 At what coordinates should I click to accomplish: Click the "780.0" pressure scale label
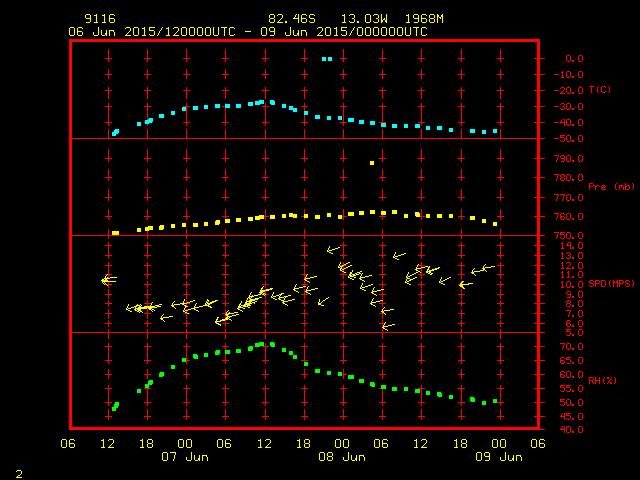569,178
